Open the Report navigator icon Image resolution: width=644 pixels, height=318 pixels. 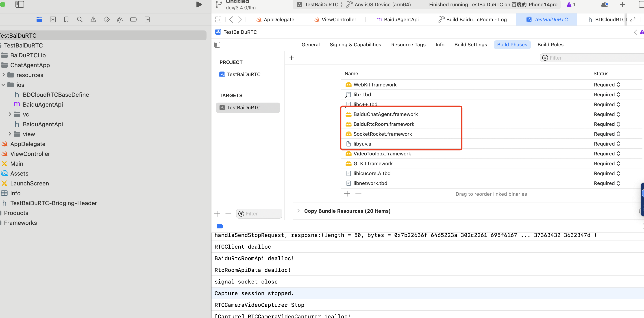point(147,19)
